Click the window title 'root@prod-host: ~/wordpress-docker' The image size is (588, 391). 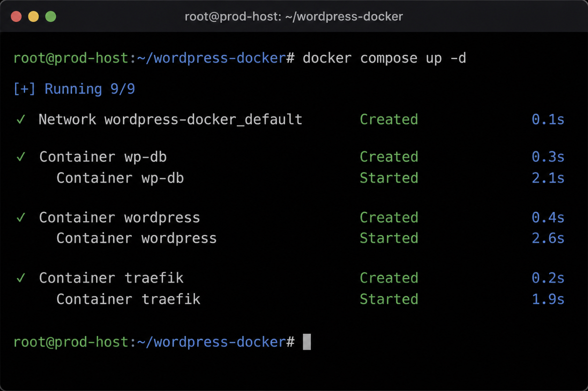coord(294,17)
